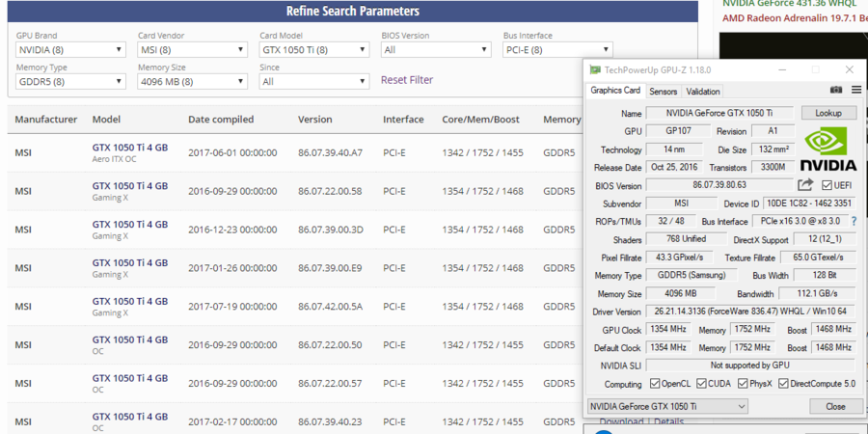Toggle the CUDA checkbox
The height and width of the screenshot is (434, 868).
tap(702, 384)
